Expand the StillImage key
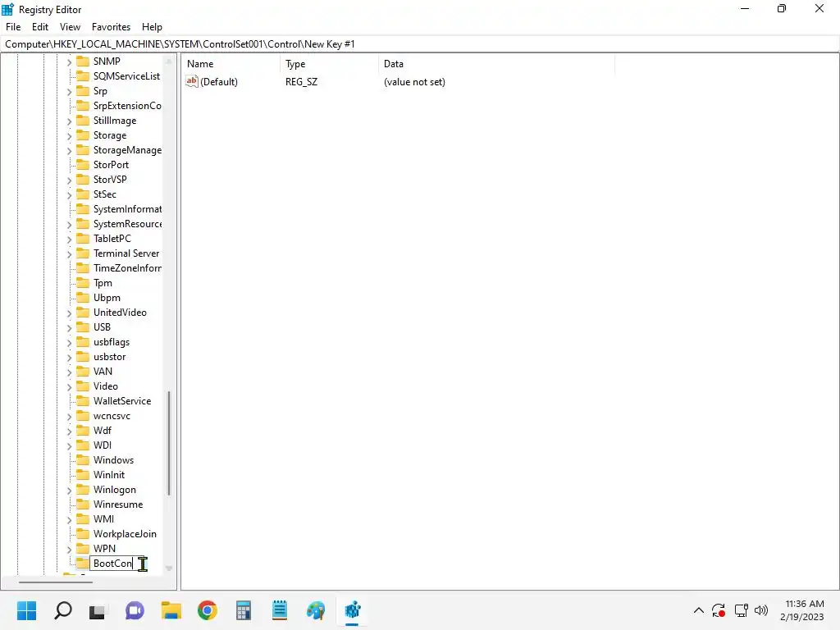840x630 pixels. [69, 121]
